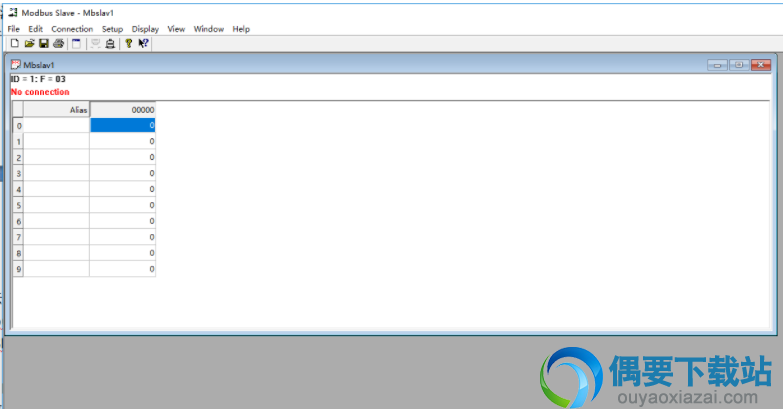Select the 00000 column header
The image size is (783, 409).
(123, 110)
